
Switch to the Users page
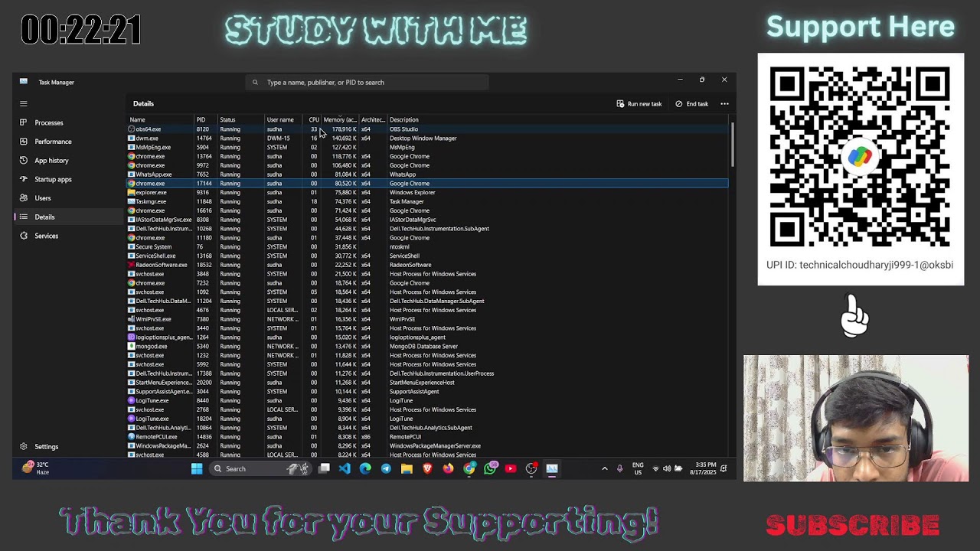click(x=67, y=198)
